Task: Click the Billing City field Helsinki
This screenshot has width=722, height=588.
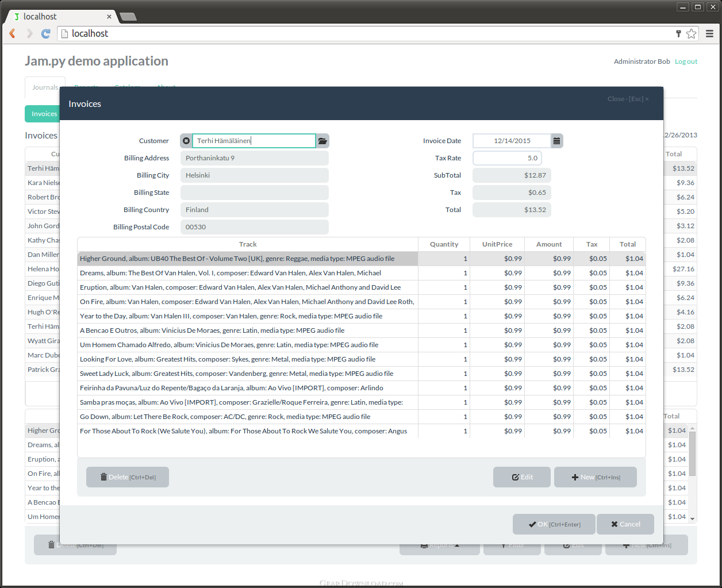Action: [255, 175]
